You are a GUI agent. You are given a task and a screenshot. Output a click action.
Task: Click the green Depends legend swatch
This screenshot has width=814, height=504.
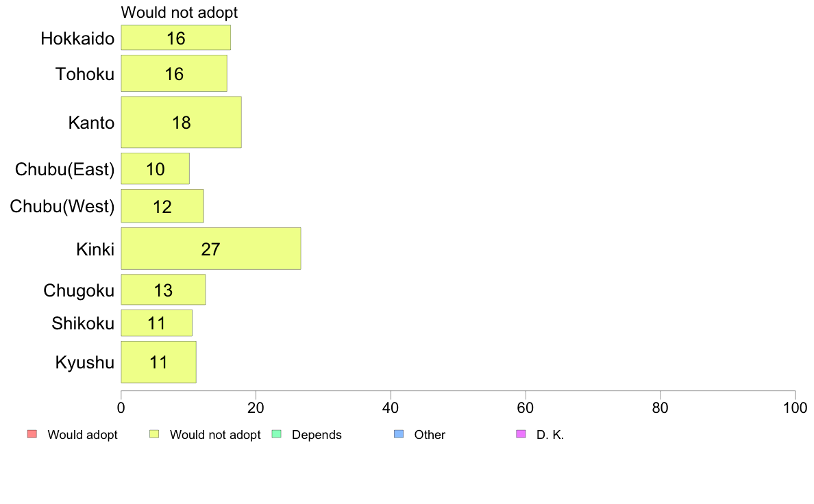click(277, 434)
